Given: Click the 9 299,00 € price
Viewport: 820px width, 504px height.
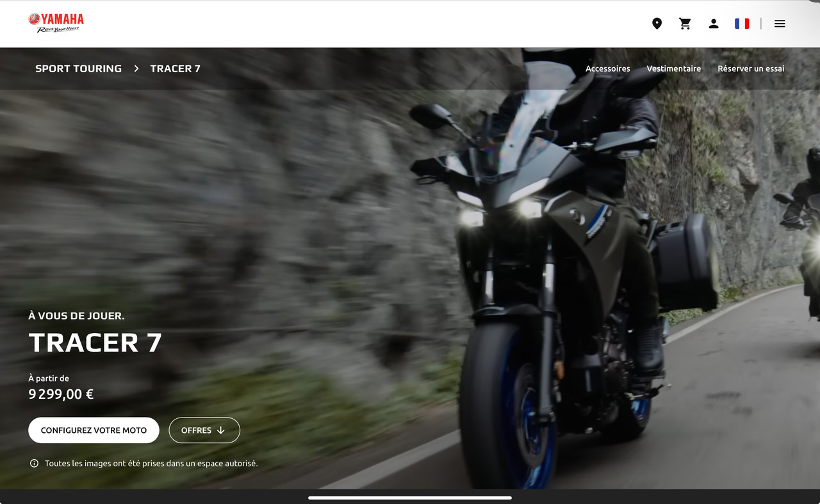Looking at the screenshot, I should [x=61, y=394].
